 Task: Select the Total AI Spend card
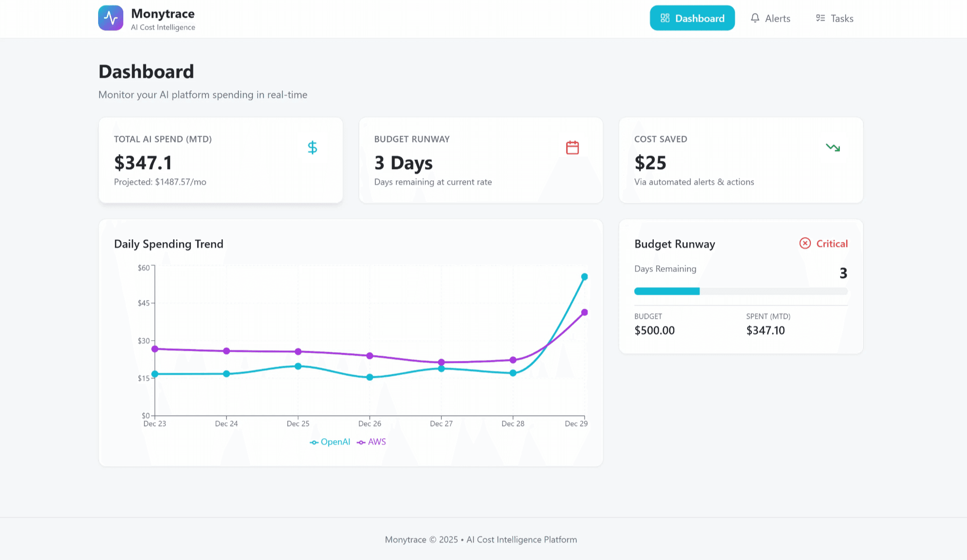(220, 160)
